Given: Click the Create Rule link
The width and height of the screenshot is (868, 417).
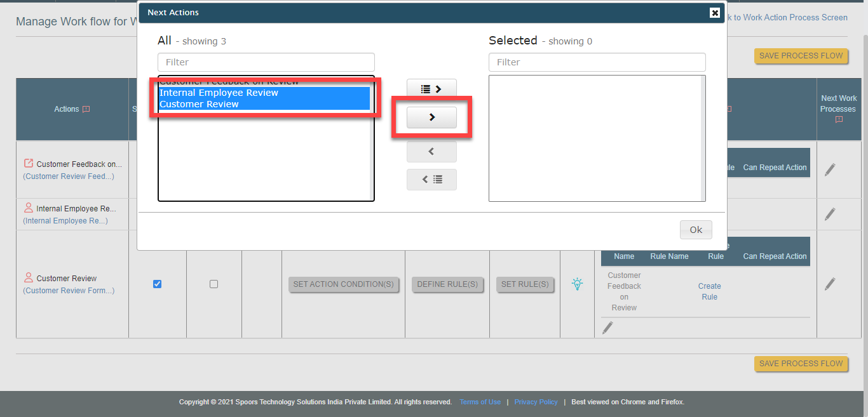Looking at the screenshot, I should point(709,291).
